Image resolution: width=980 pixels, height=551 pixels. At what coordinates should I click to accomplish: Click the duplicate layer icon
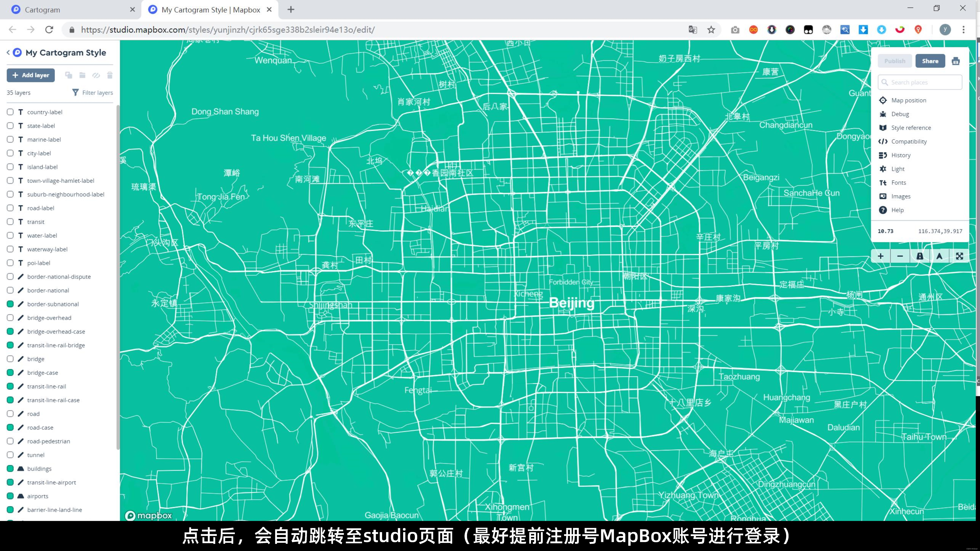tap(69, 75)
